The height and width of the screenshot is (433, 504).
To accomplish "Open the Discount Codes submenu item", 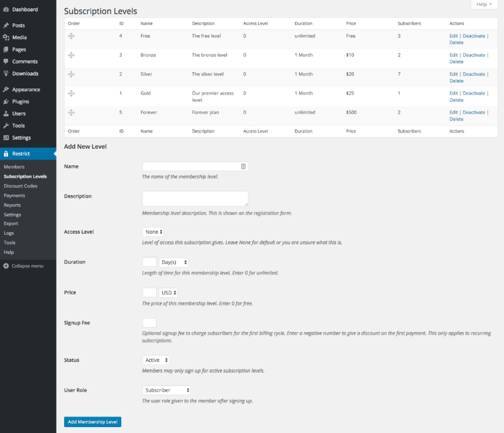I will click(21, 186).
